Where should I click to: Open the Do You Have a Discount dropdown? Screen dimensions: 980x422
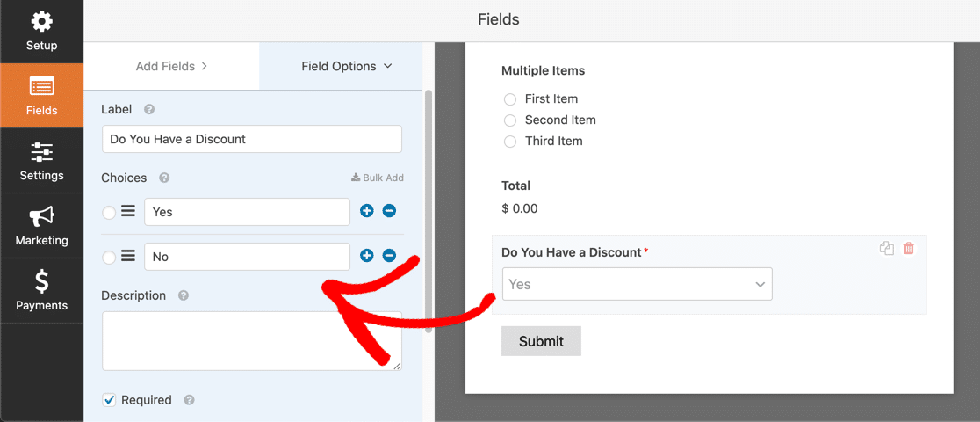click(637, 284)
